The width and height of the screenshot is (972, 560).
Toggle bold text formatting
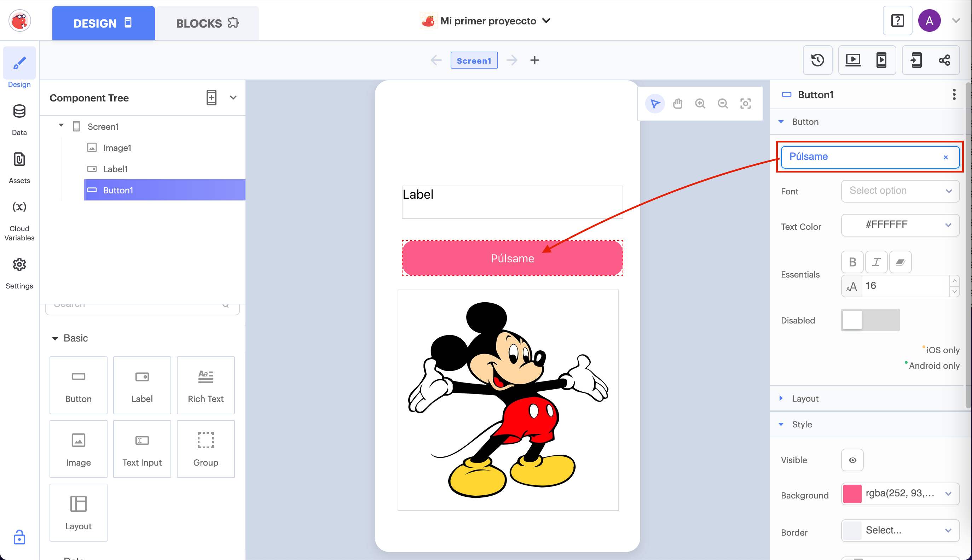852,262
